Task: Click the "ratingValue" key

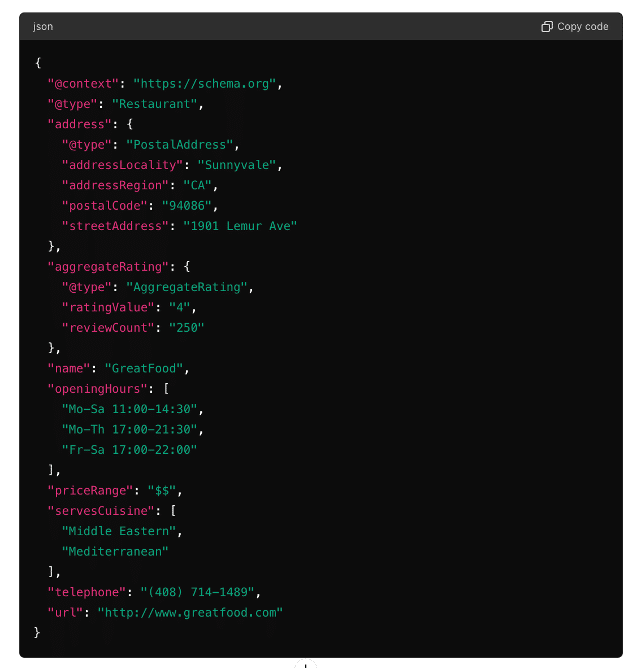Action: click(x=108, y=307)
